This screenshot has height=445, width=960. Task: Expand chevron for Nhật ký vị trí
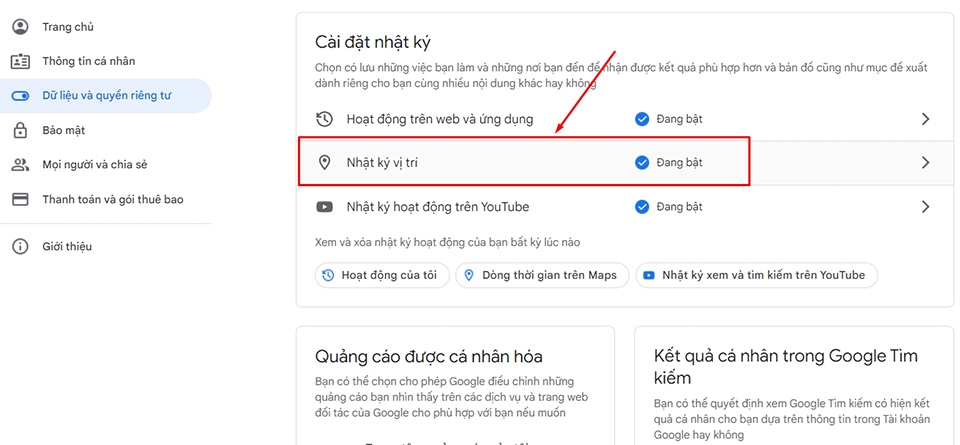point(925,163)
